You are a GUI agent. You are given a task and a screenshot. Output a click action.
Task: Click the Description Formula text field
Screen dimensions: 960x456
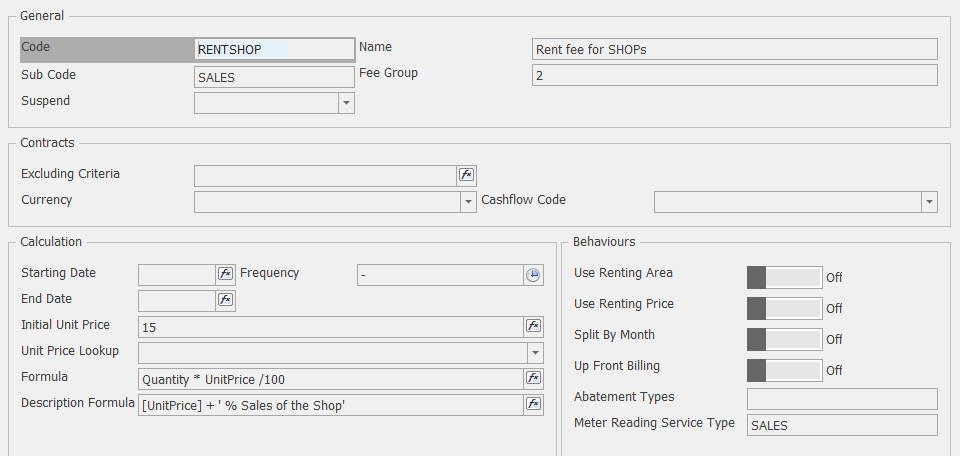331,405
